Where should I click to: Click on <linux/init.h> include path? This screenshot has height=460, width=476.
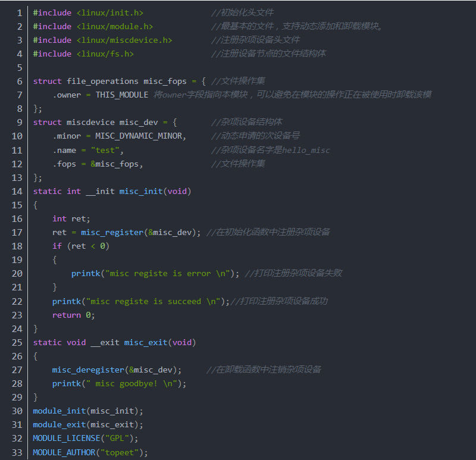109,12
